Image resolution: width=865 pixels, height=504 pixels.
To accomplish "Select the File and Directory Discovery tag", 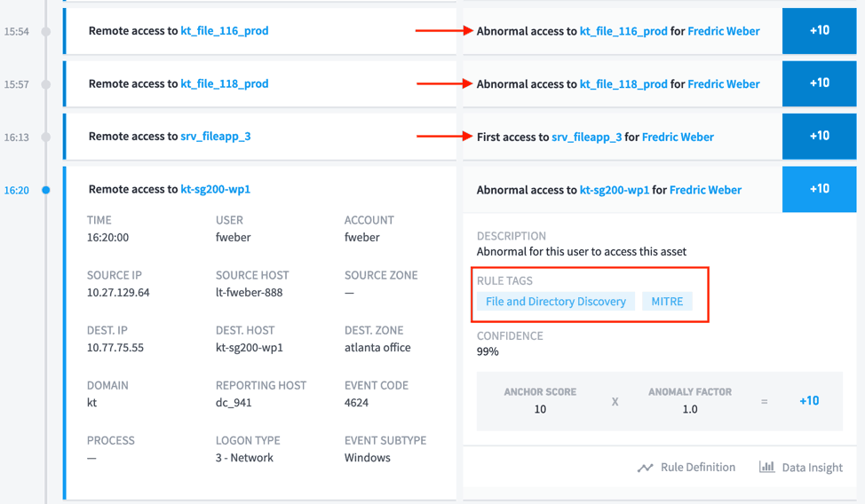I will (556, 302).
